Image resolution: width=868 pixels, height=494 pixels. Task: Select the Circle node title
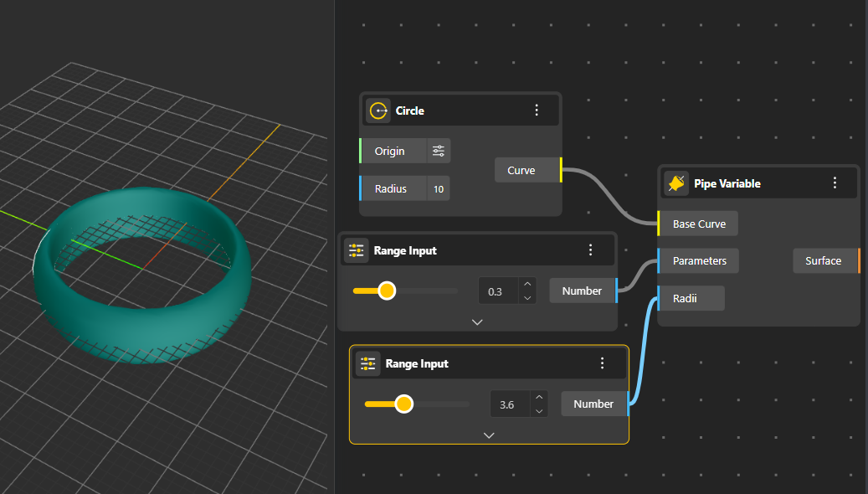(409, 111)
